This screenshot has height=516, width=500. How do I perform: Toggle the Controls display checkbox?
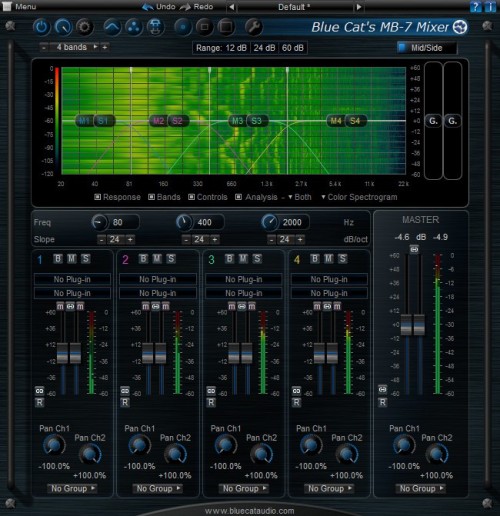pyautogui.click(x=191, y=197)
